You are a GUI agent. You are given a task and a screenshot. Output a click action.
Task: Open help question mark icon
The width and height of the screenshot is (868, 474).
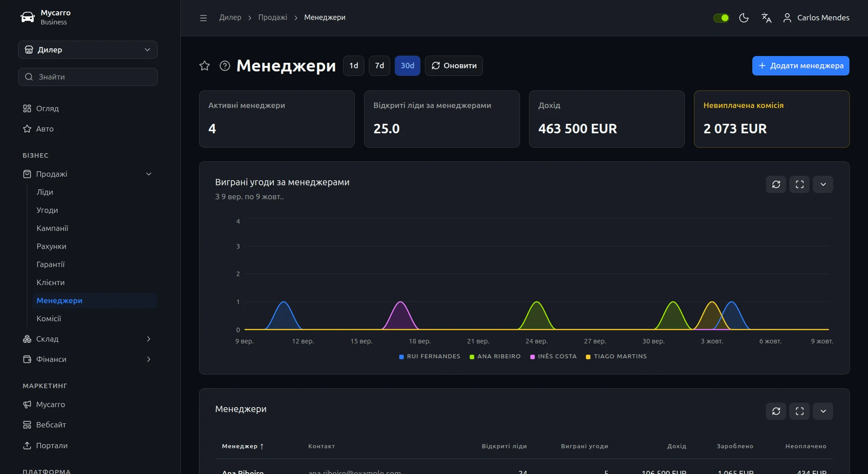coord(225,66)
